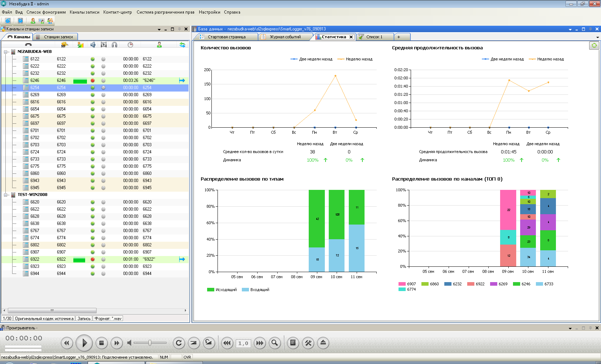The height and width of the screenshot is (364, 601).
Task: Toggle green status indicator on row 6122
Action: point(93,59)
